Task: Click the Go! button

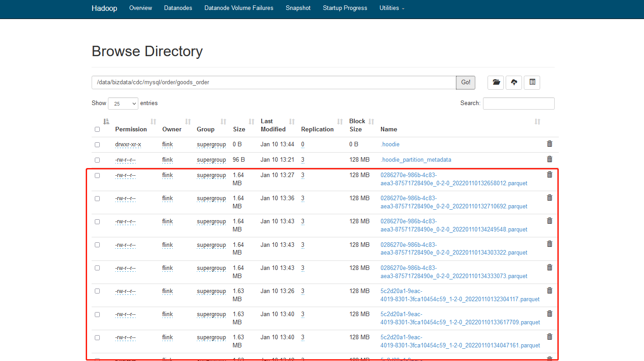Action: pos(466,82)
